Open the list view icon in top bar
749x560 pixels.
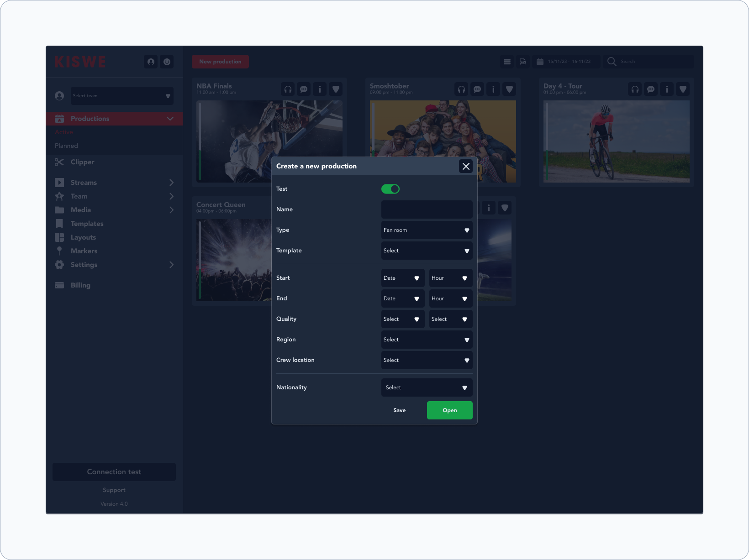pos(507,62)
